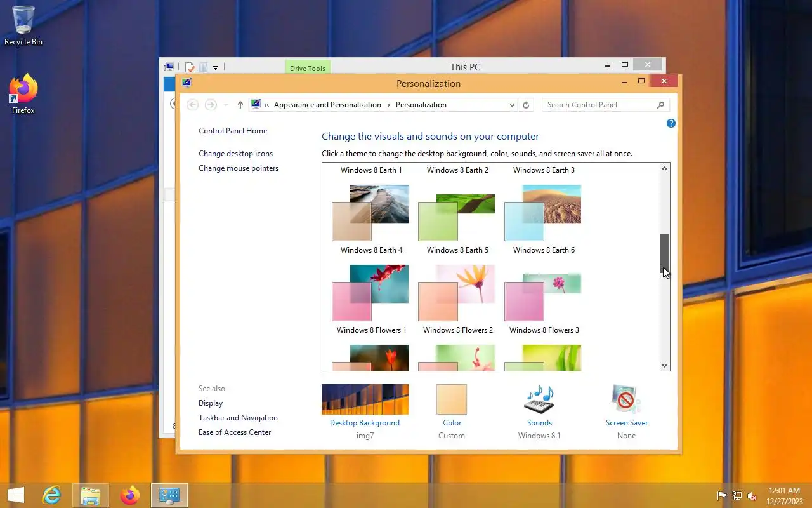This screenshot has height=508, width=812.
Task: Click the theme list scroll up arrow
Action: pos(664,168)
